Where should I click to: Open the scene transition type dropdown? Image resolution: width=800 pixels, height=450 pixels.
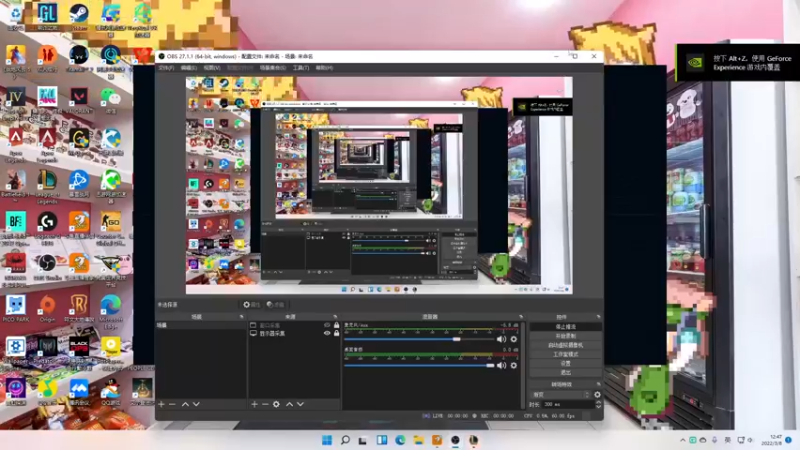[x=560, y=394]
